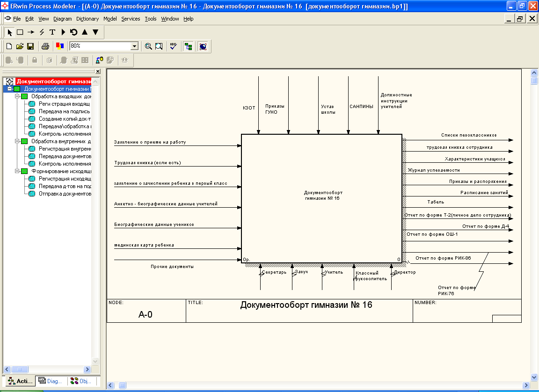This screenshot has width=539, height=392.
Task: Switch to the Diagrams tab
Action: pos(51,381)
